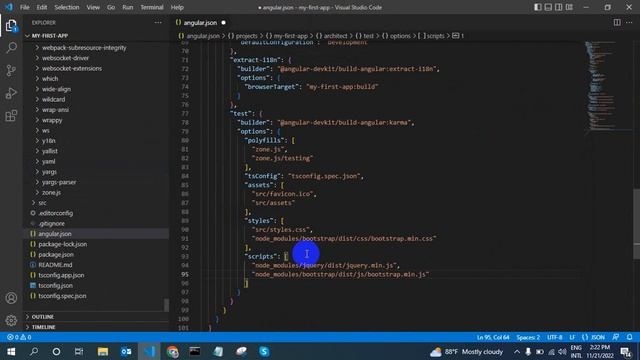Open the Explorer view in activity bar
Image resolution: width=640 pixels, height=360 pixels.
[x=11, y=26]
